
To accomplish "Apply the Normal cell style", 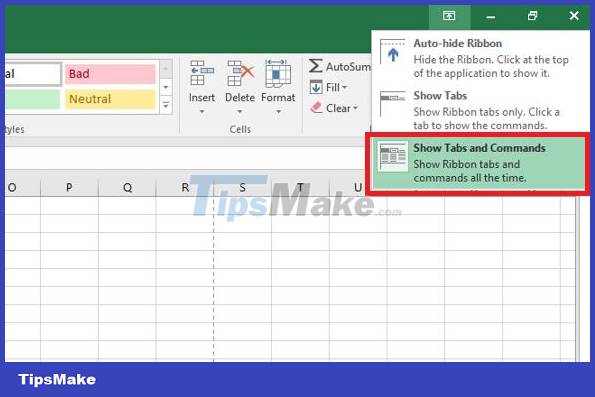I will (33, 74).
